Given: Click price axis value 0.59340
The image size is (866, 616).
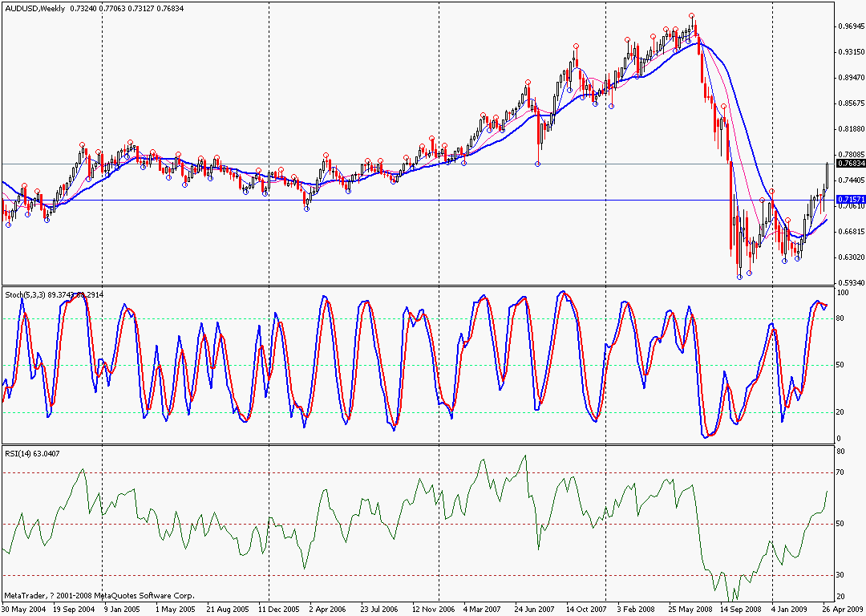Looking at the screenshot, I should [x=851, y=283].
